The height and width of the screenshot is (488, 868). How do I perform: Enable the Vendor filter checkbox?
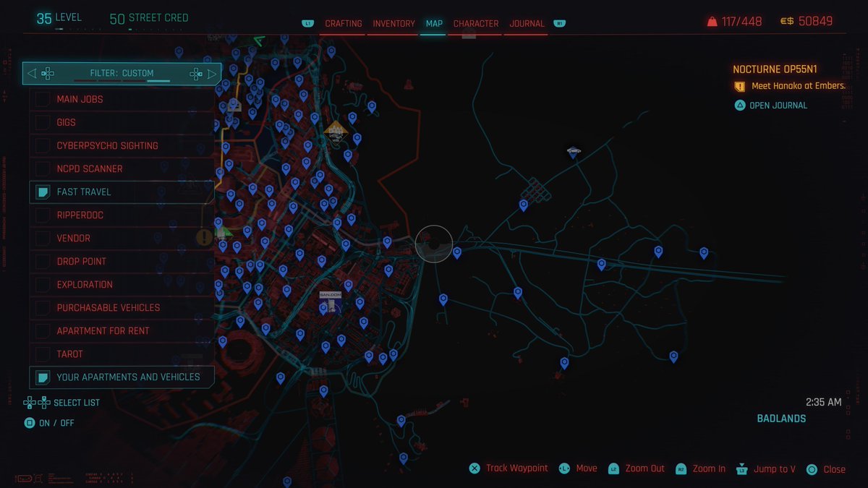click(x=43, y=238)
